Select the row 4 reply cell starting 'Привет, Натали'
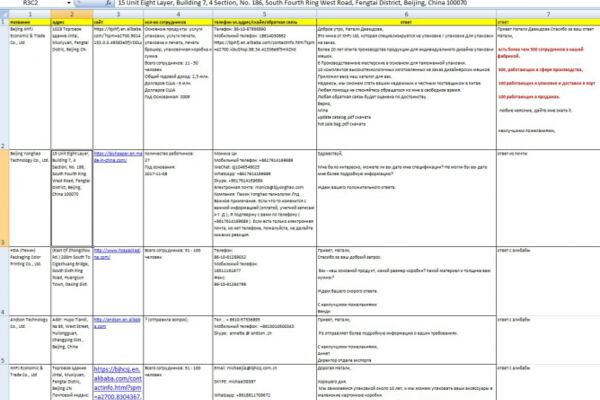The image size is (600, 400). click(406, 281)
